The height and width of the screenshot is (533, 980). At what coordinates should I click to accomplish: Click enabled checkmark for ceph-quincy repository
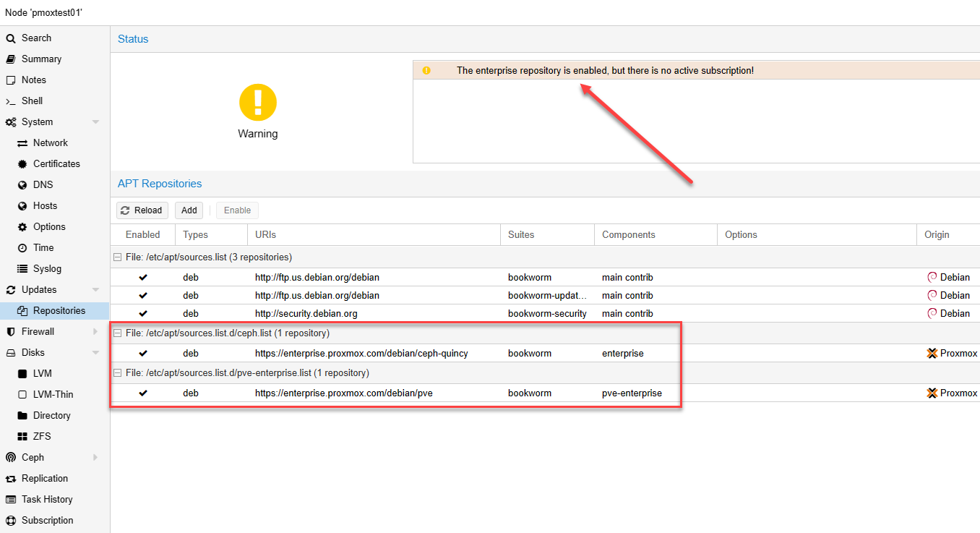coord(143,354)
